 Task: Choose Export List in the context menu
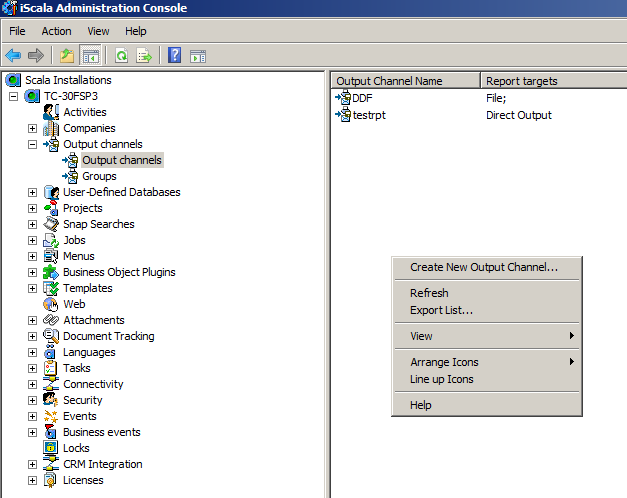click(x=487, y=310)
